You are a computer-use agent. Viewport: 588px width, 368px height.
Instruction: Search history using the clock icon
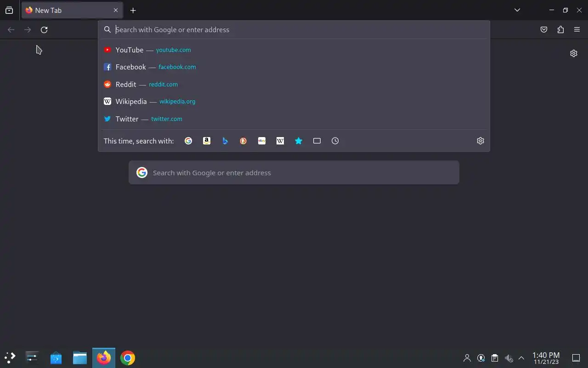point(335,141)
